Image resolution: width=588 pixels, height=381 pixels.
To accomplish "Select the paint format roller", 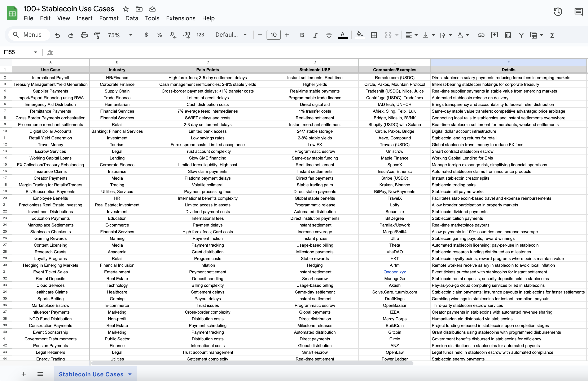I will tap(97, 35).
